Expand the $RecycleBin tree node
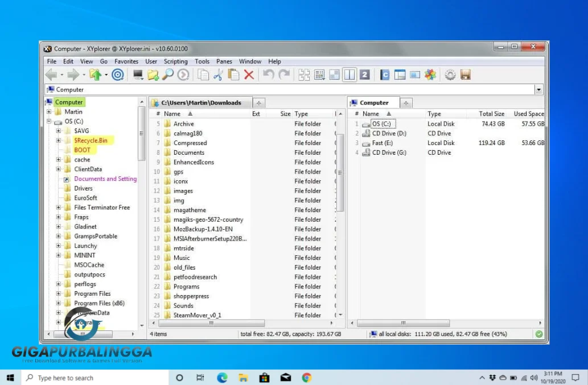 click(x=59, y=140)
